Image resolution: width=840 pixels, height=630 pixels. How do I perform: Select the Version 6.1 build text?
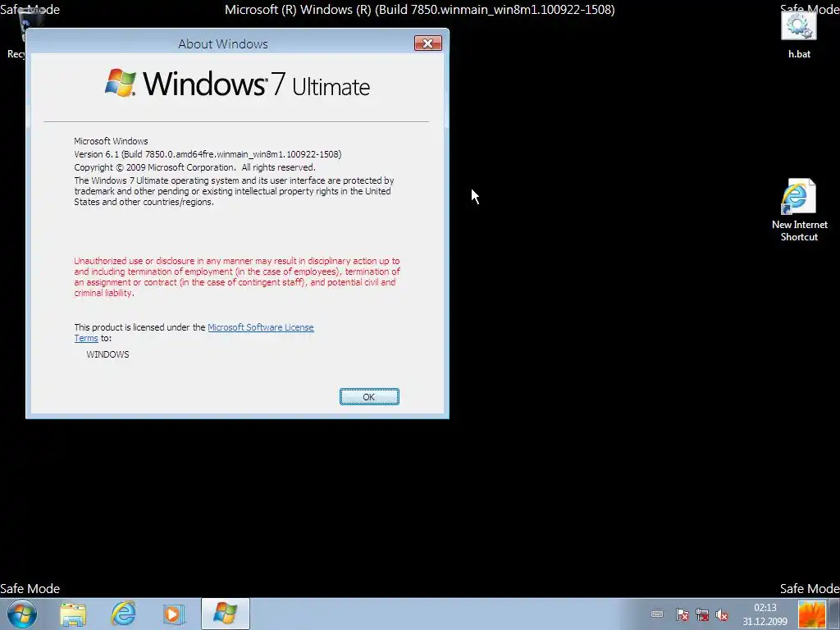point(208,154)
